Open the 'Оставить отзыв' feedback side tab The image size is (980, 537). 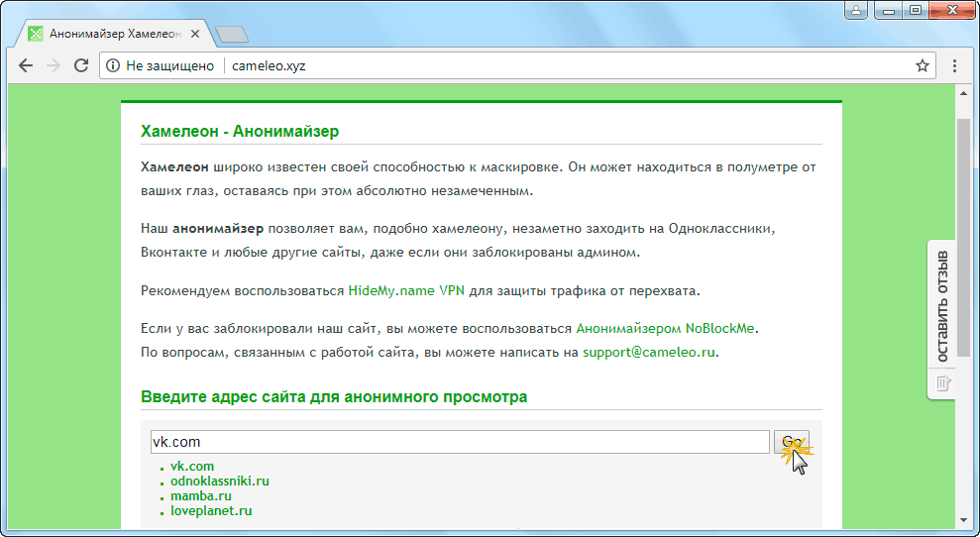942,319
